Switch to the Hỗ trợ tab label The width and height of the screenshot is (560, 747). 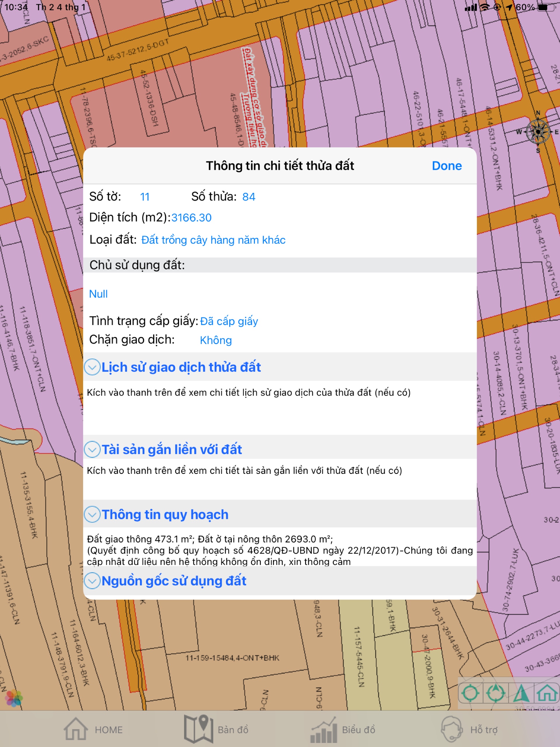[484, 730]
